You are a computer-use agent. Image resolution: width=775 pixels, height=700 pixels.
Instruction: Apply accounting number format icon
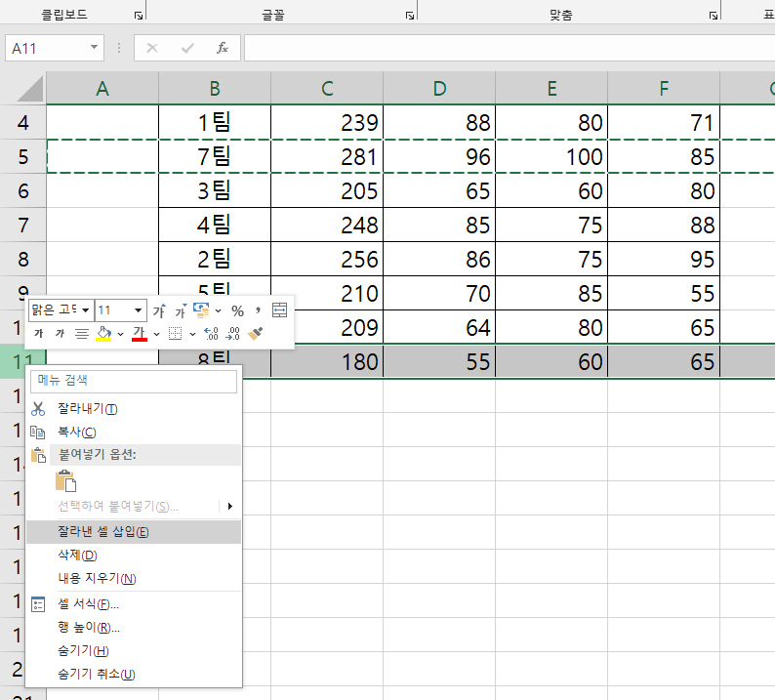point(201,310)
